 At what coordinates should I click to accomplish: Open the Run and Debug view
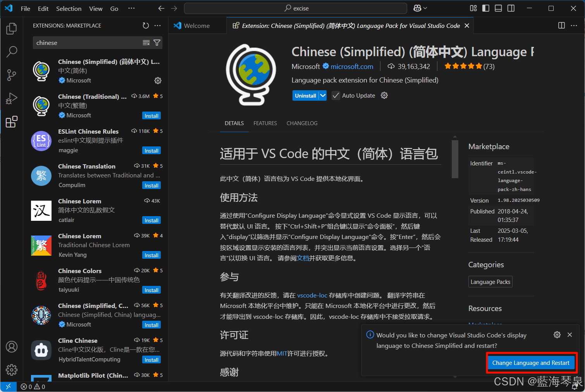pos(12,98)
